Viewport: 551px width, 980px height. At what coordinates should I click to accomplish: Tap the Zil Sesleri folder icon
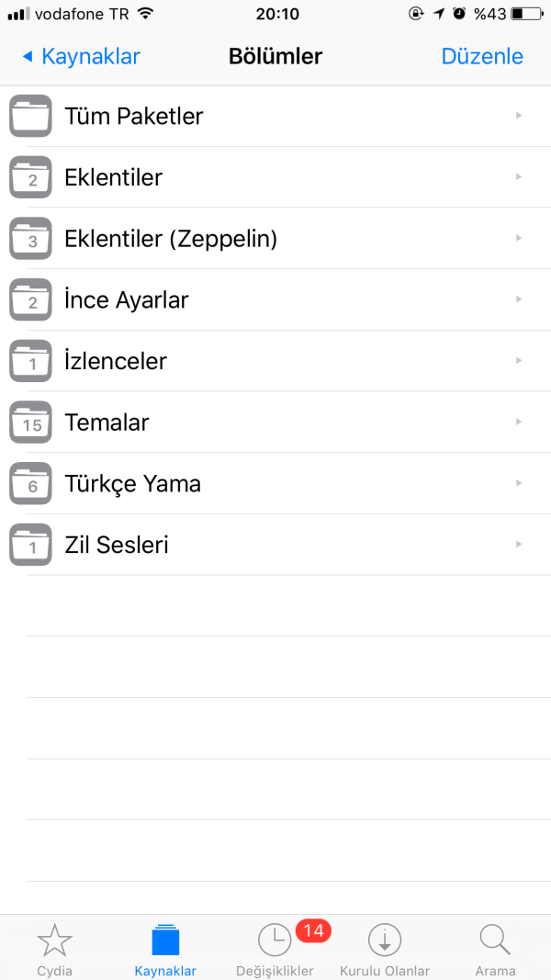[x=31, y=545]
